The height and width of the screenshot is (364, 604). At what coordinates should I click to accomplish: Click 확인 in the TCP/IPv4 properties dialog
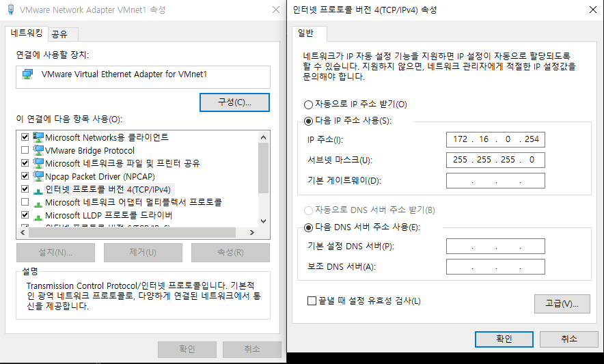click(x=504, y=339)
